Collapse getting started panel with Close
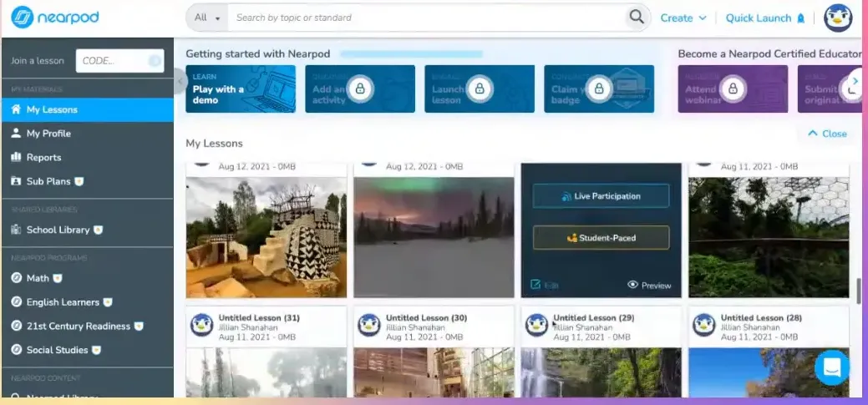Viewport: 868px width, 405px height. click(828, 134)
